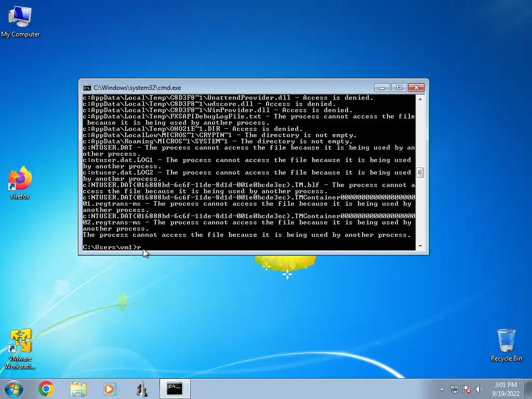Screen dimensions: 532x399
Task: Open the My Computer desktop icon
Action: tap(20, 21)
